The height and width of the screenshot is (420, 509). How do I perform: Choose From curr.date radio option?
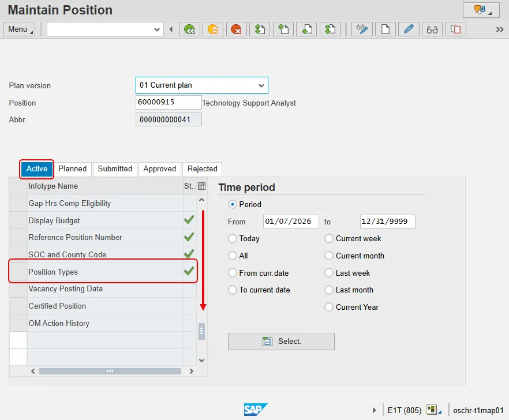232,273
